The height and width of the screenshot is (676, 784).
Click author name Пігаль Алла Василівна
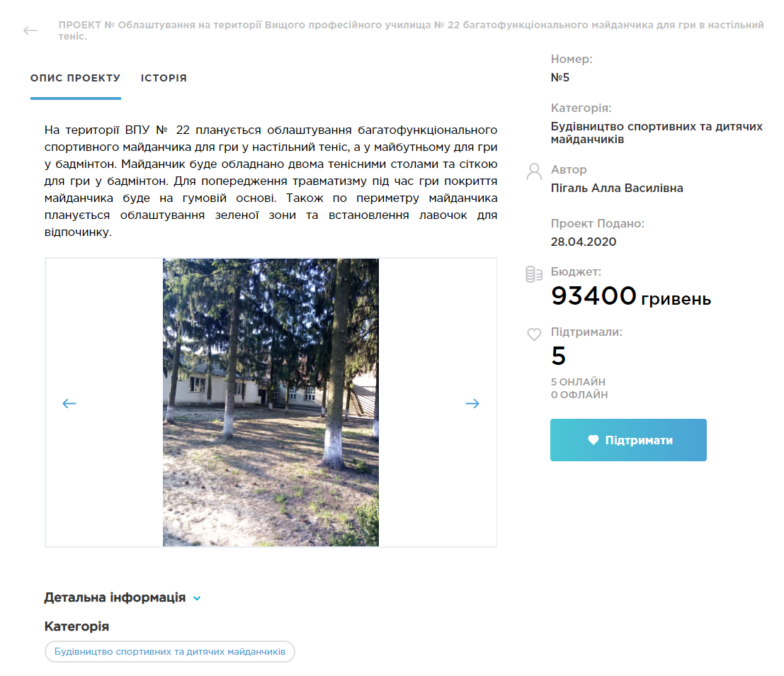tap(616, 188)
